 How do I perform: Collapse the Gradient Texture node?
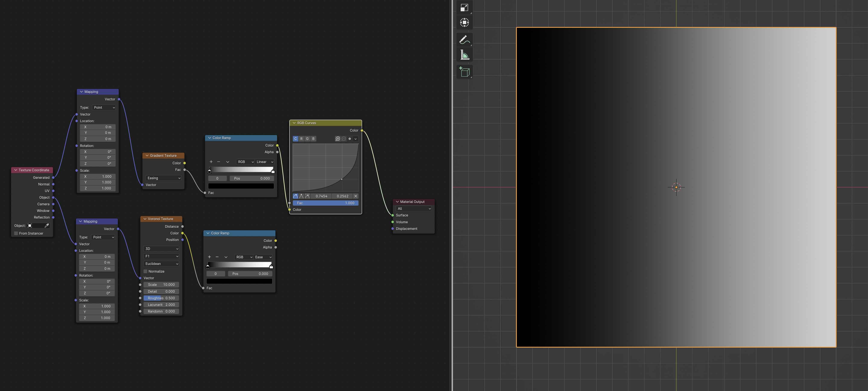pyautogui.click(x=147, y=156)
